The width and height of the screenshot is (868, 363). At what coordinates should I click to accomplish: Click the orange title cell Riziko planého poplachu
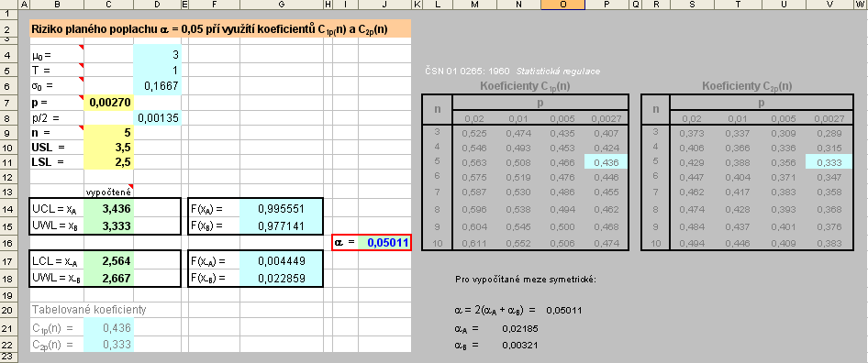coord(220,28)
